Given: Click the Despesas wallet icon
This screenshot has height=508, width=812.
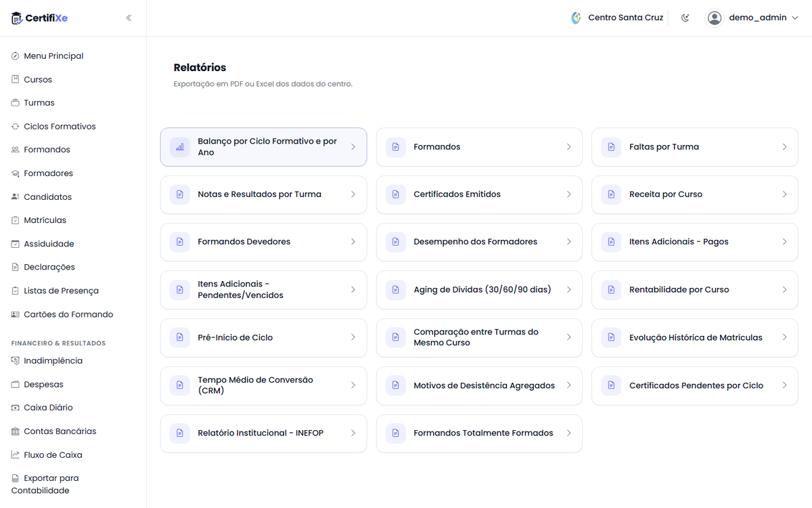Looking at the screenshot, I should [x=16, y=385].
